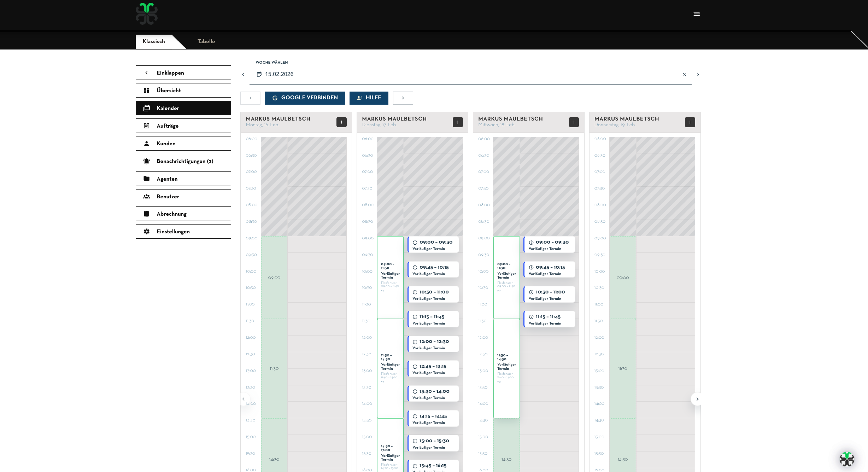
Task: Add appointment on Donnerstag 19. Feb.
Action: pyautogui.click(x=690, y=122)
